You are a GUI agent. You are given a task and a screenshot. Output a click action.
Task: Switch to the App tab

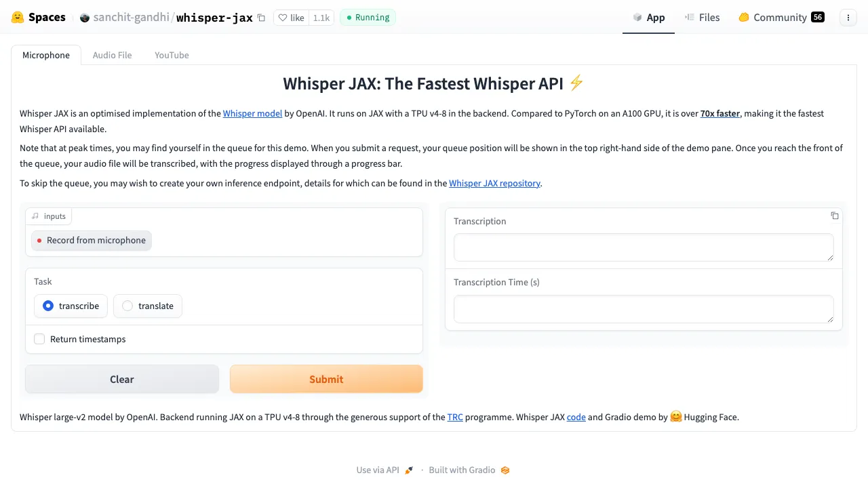[x=648, y=18]
